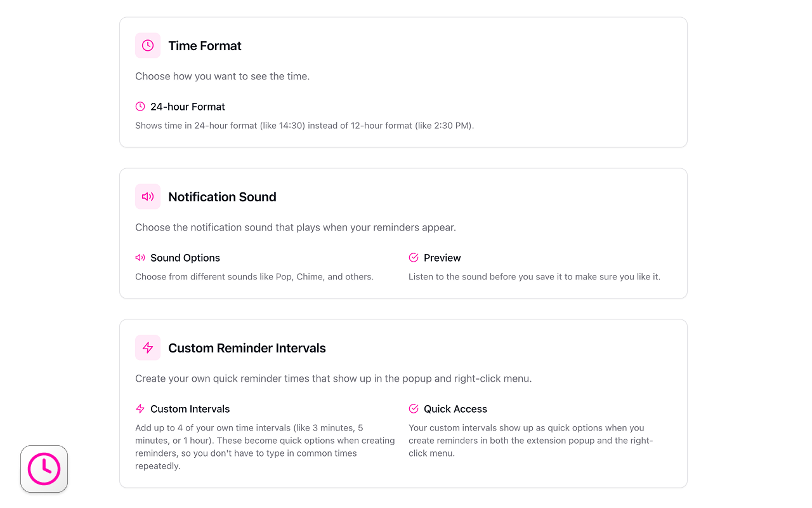Image resolution: width=812 pixels, height=508 pixels.
Task: Click the checkmark icon beside Preview
Action: pos(414,257)
